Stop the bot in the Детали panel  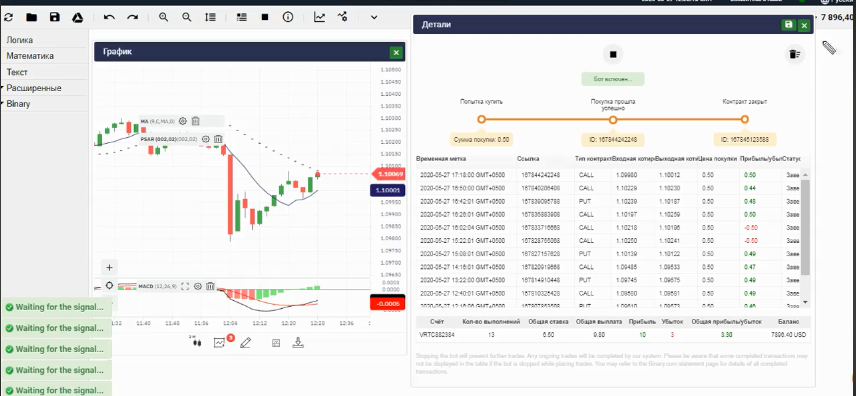613,55
